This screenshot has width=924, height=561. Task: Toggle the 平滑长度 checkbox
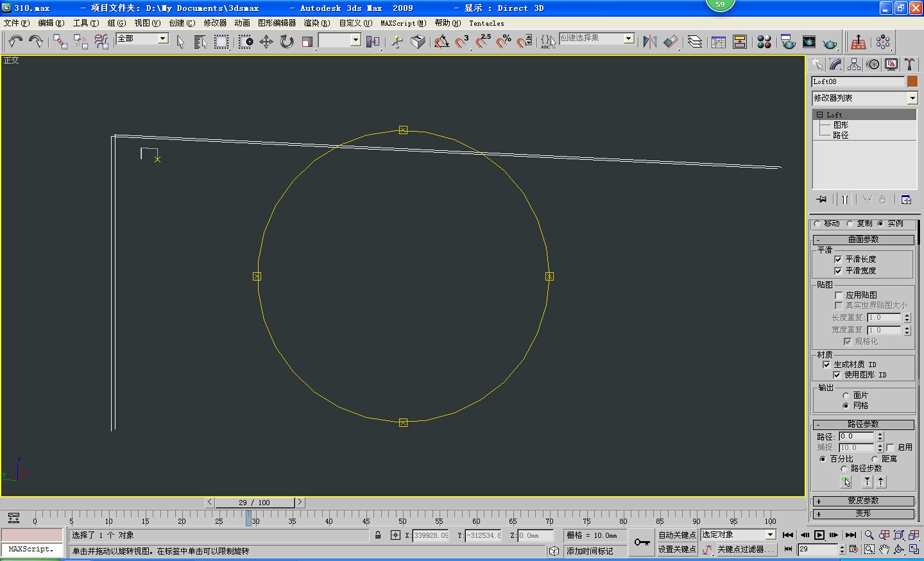(x=838, y=259)
